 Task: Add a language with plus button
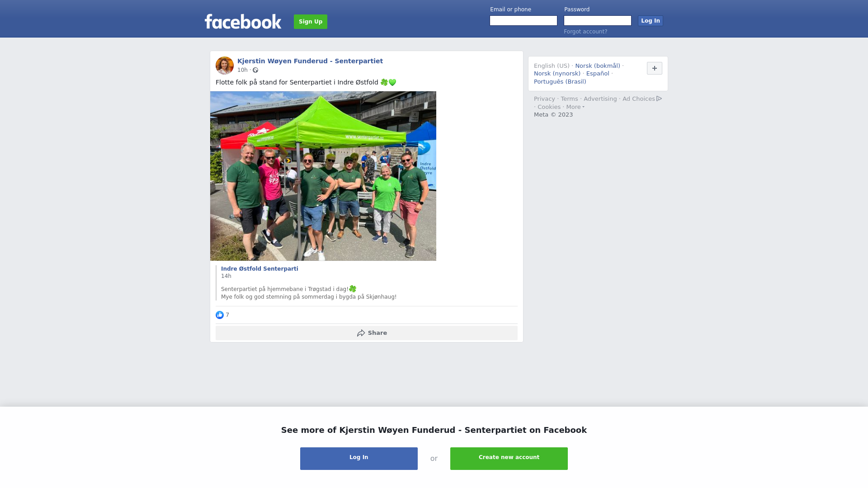(655, 68)
